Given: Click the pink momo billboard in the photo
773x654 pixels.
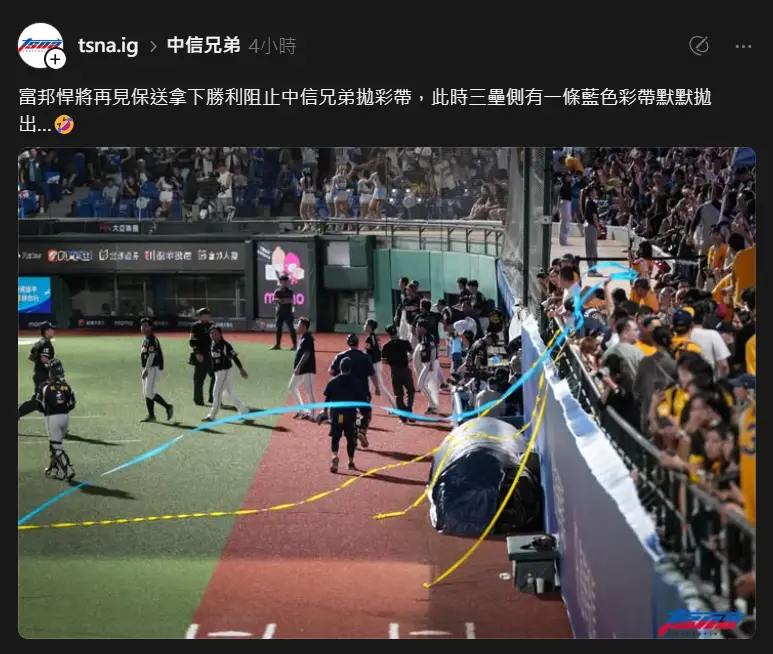Looking at the screenshot, I should 283,279.
